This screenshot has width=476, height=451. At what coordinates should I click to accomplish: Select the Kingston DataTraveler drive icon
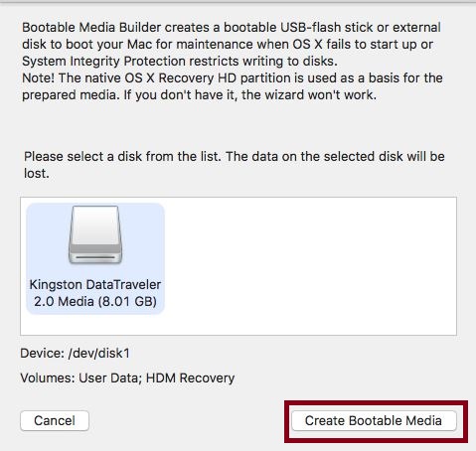[95, 234]
